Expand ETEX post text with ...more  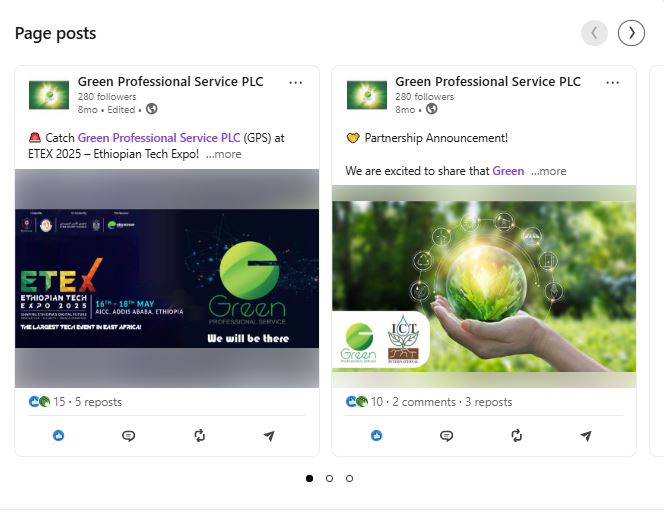tap(224, 154)
